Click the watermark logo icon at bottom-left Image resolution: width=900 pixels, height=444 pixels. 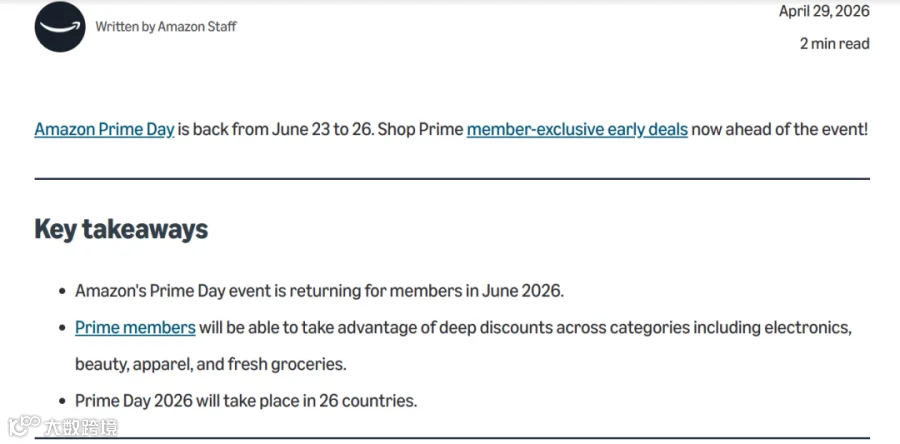click(x=24, y=426)
